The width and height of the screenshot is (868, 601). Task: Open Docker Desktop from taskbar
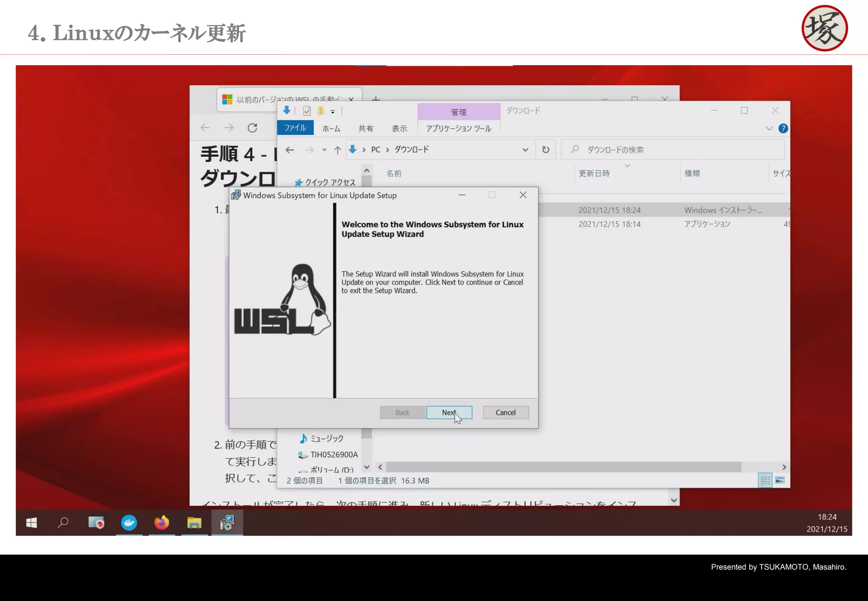point(129,523)
